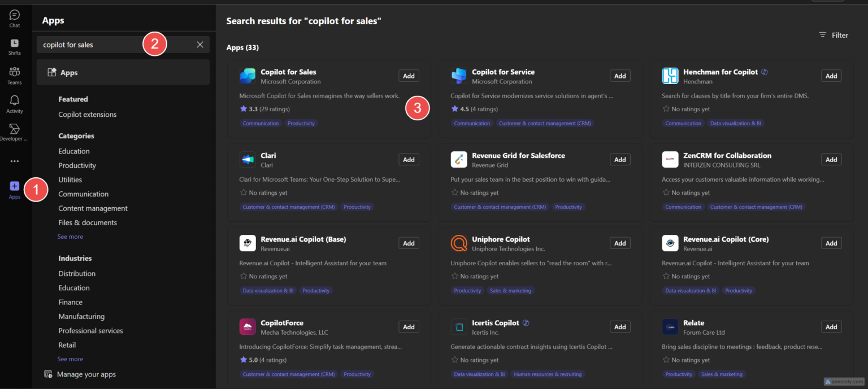Open the Filter options

coord(834,35)
